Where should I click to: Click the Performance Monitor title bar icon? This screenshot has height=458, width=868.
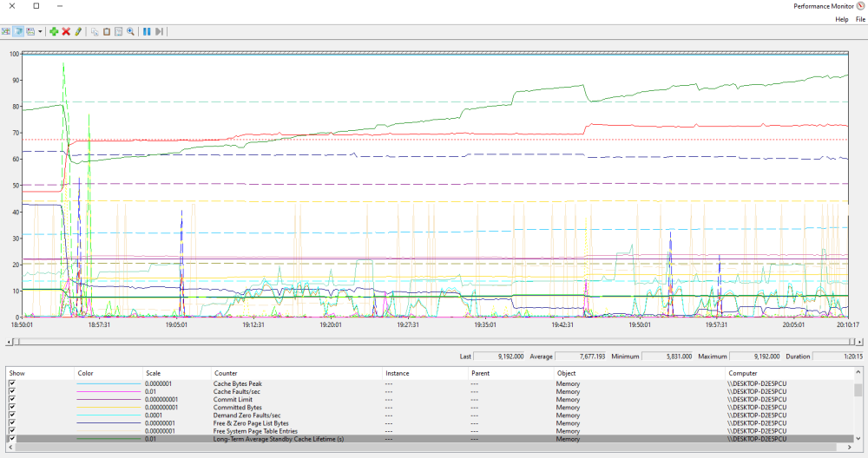(861, 6)
